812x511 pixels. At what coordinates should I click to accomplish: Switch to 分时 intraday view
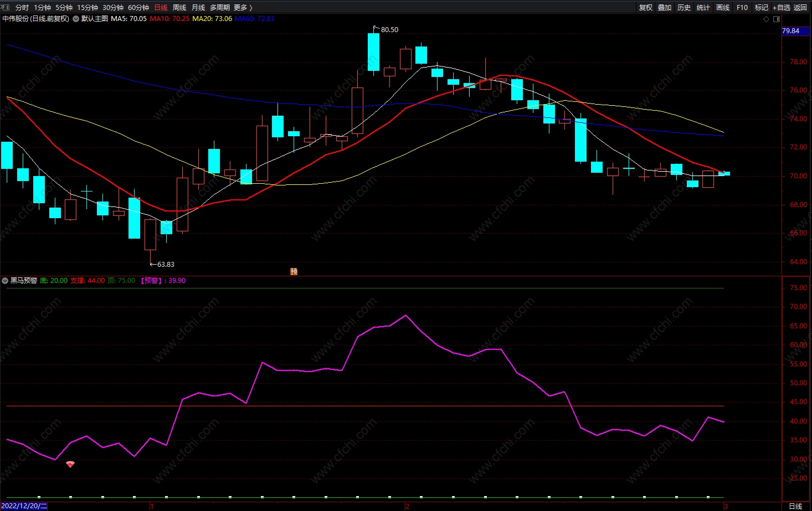point(22,7)
